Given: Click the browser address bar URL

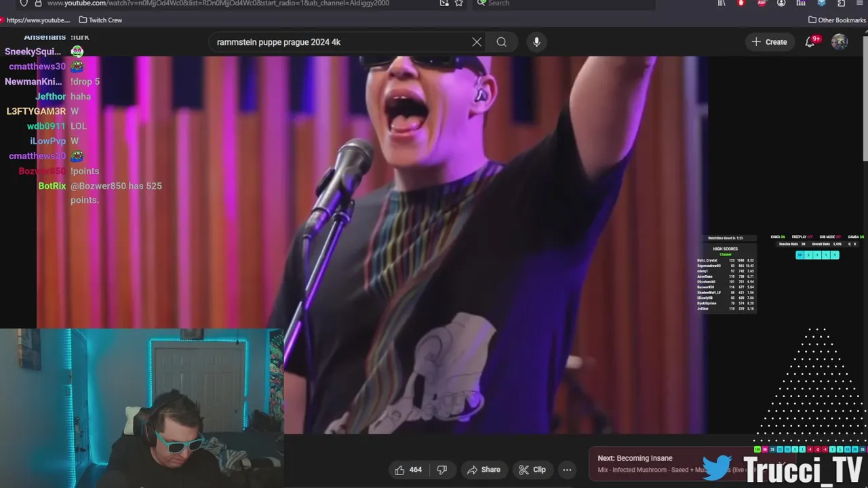Looking at the screenshot, I should point(218,3).
